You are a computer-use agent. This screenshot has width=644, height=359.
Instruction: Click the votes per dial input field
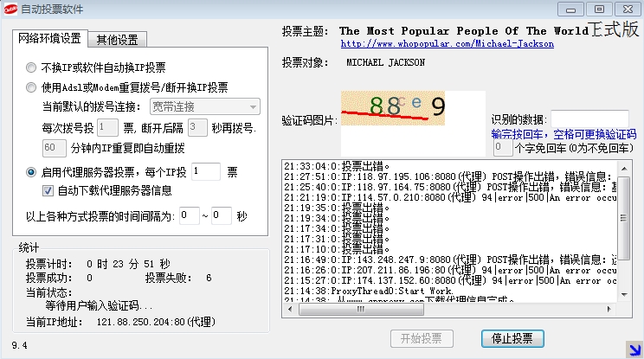[x=107, y=127]
